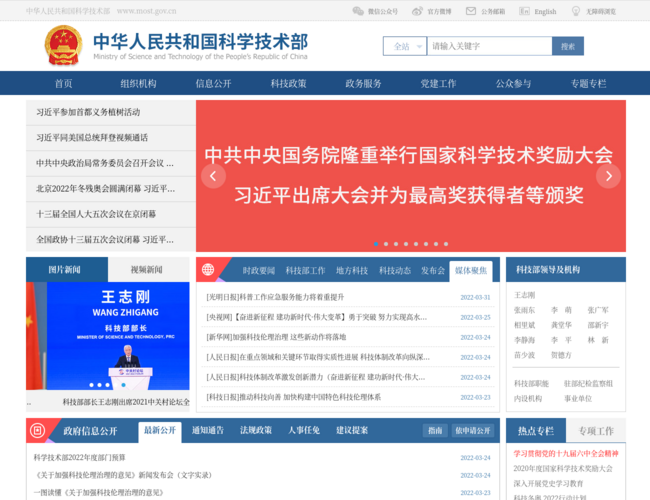Open 王志刚 leader profile link
Screen dimensions: 650x500
524,295
